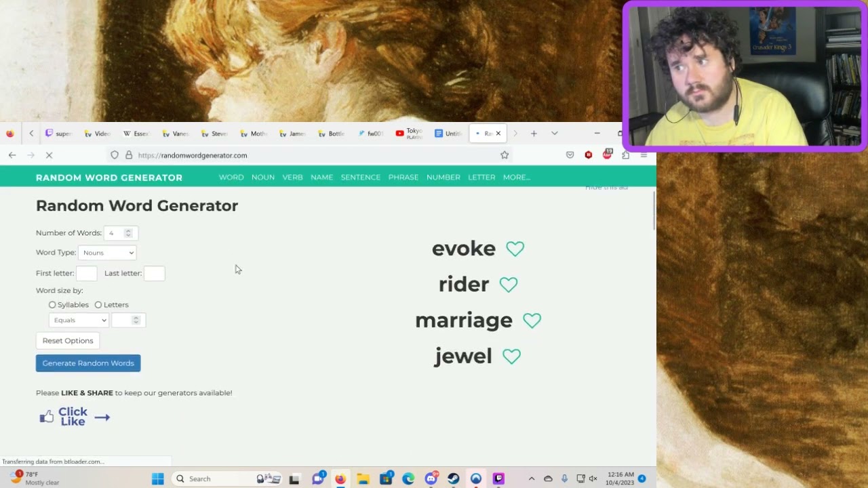Open the NOUN generator menu item
Viewport: 868px width, 488px height.
(263, 178)
